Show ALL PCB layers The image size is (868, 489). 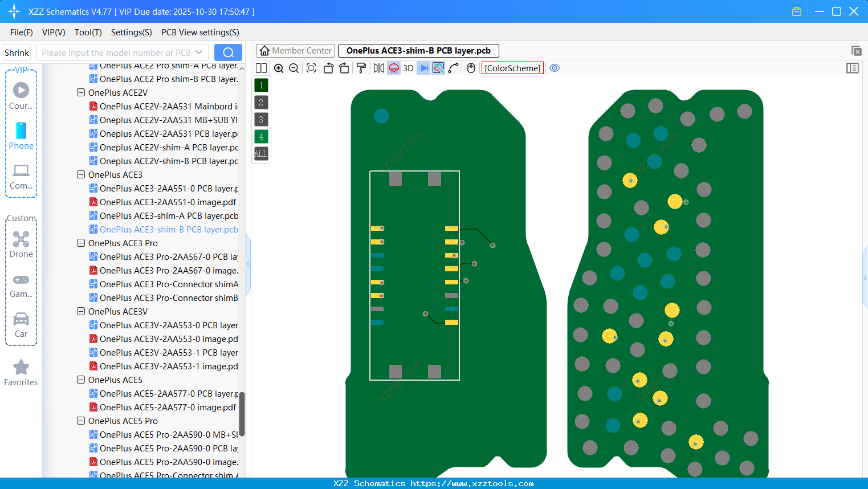pos(261,154)
